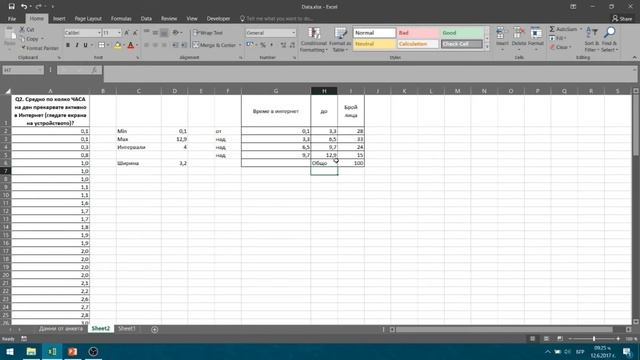The height and width of the screenshot is (360, 640).
Task: Apply percent style format
Action: [263, 45]
